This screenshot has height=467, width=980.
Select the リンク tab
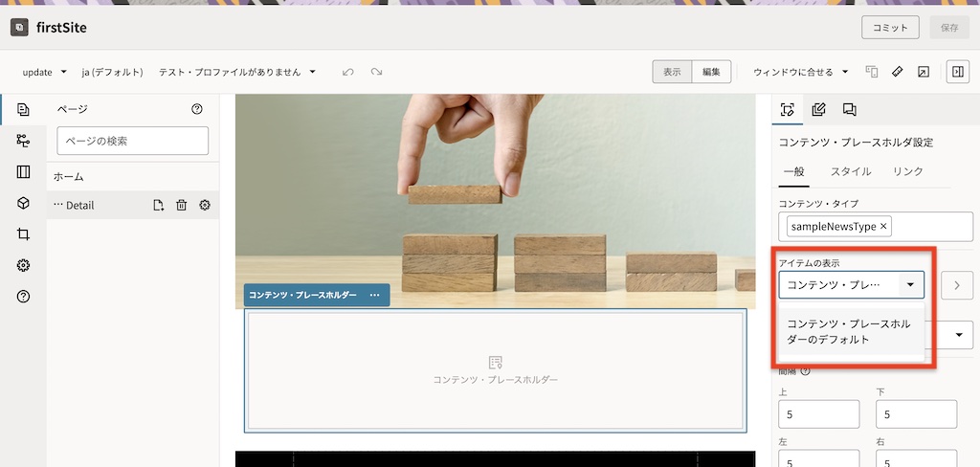[x=907, y=171]
